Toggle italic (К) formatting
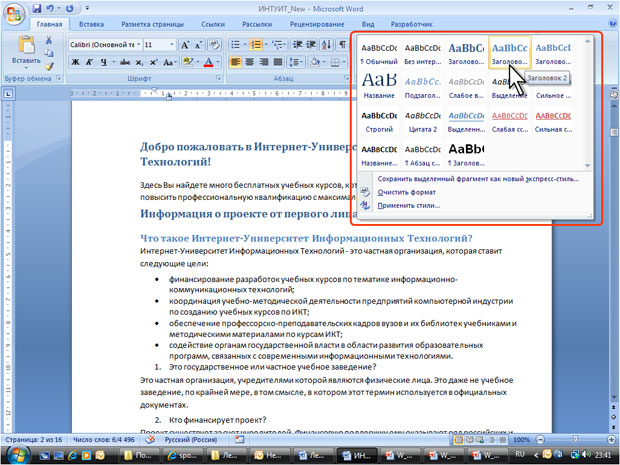Screen dimensions: 620x465 point(90,62)
